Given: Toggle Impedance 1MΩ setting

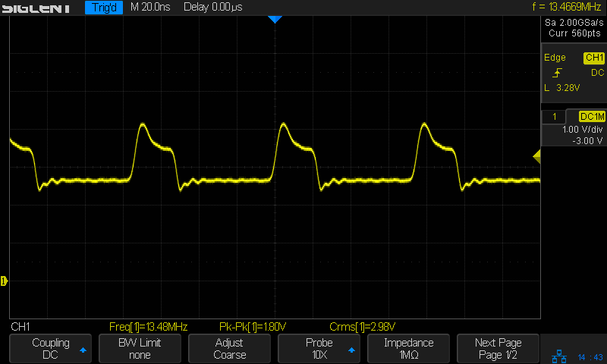Looking at the screenshot, I should pyautogui.click(x=408, y=348).
